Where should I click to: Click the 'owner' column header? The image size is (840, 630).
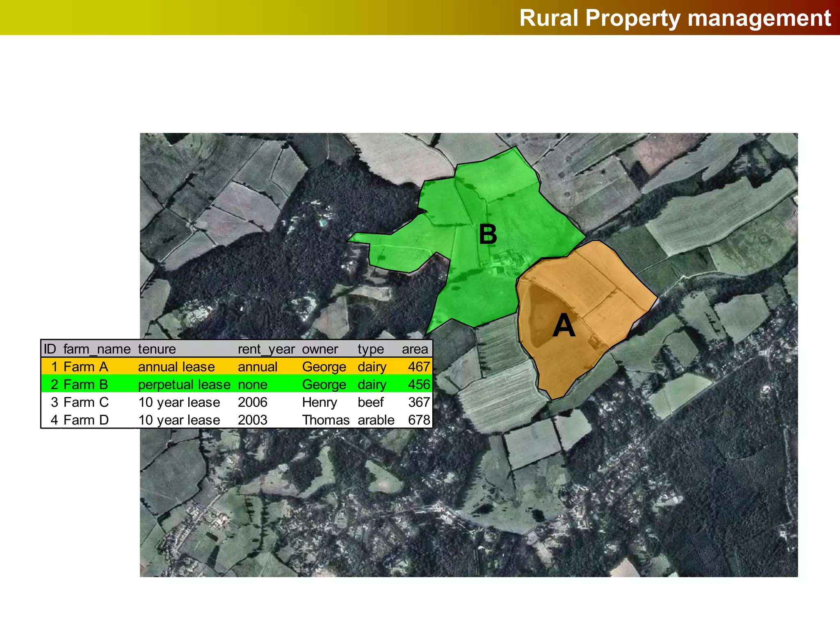pos(320,349)
